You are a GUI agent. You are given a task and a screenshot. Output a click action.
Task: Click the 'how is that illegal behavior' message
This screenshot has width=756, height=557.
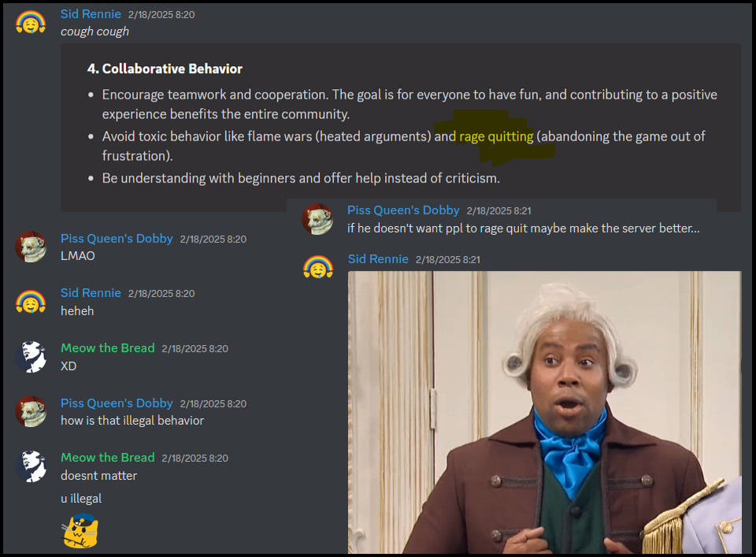click(x=132, y=421)
